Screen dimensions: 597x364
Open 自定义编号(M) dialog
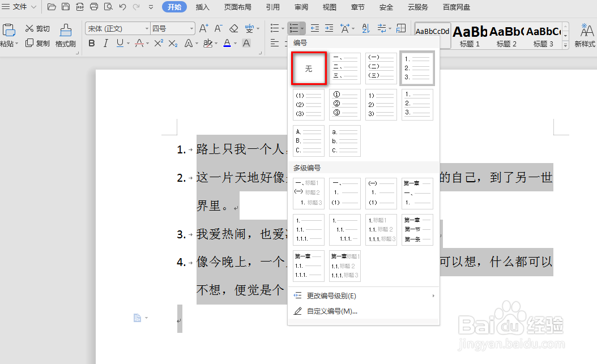[x=331, y=311]
